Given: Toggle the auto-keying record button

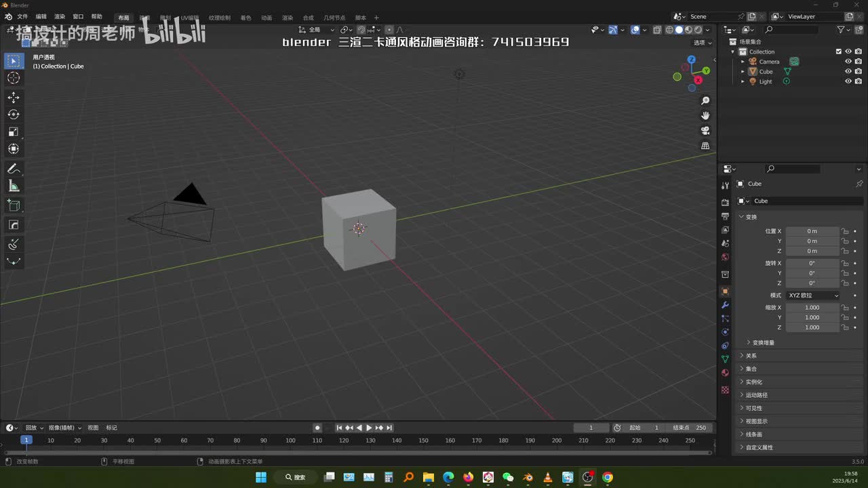Looking at the screenshot, I should pyautogui.click(x=317, y=428).
